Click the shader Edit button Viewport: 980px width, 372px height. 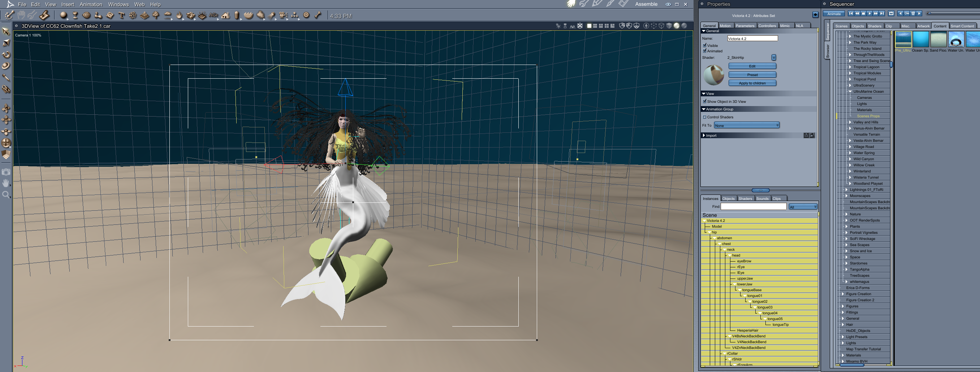pos(752,66)
